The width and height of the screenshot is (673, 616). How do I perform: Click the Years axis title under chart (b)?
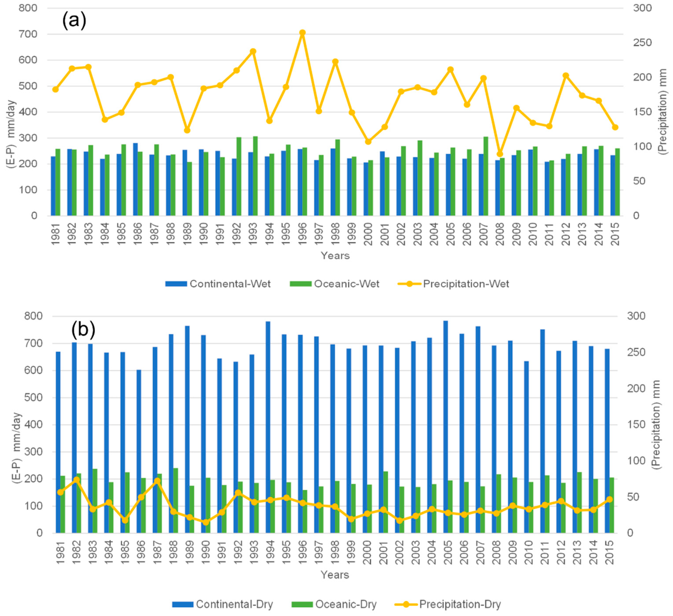point(335,575)
